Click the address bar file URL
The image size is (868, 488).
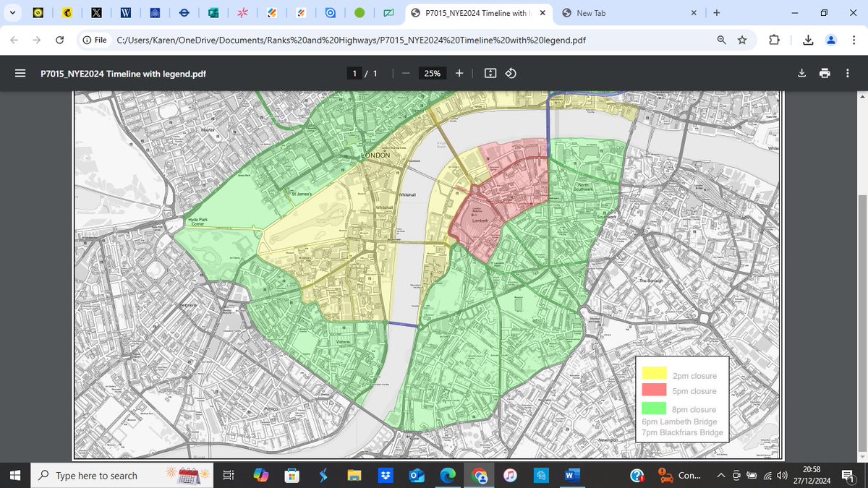point(351,40)
